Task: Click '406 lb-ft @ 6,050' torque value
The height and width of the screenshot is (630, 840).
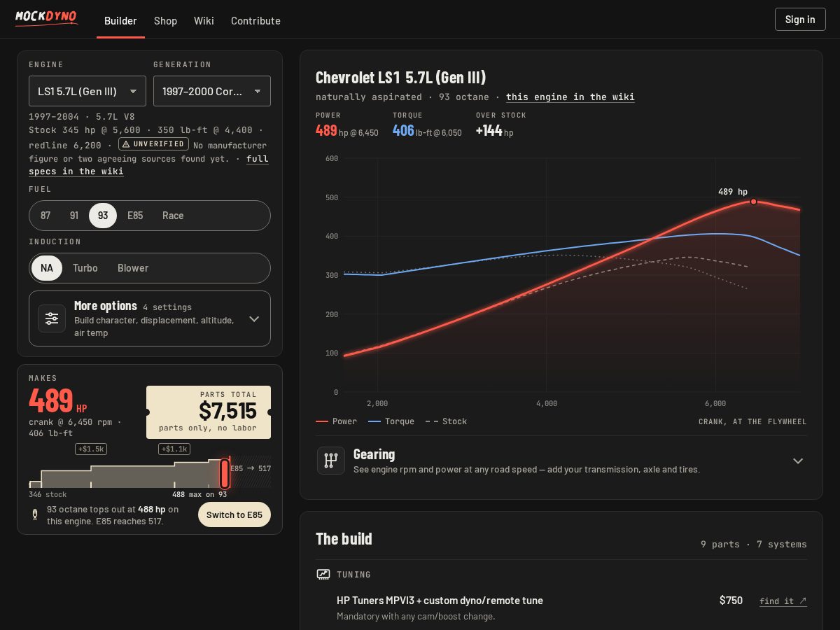Action: 427,131
